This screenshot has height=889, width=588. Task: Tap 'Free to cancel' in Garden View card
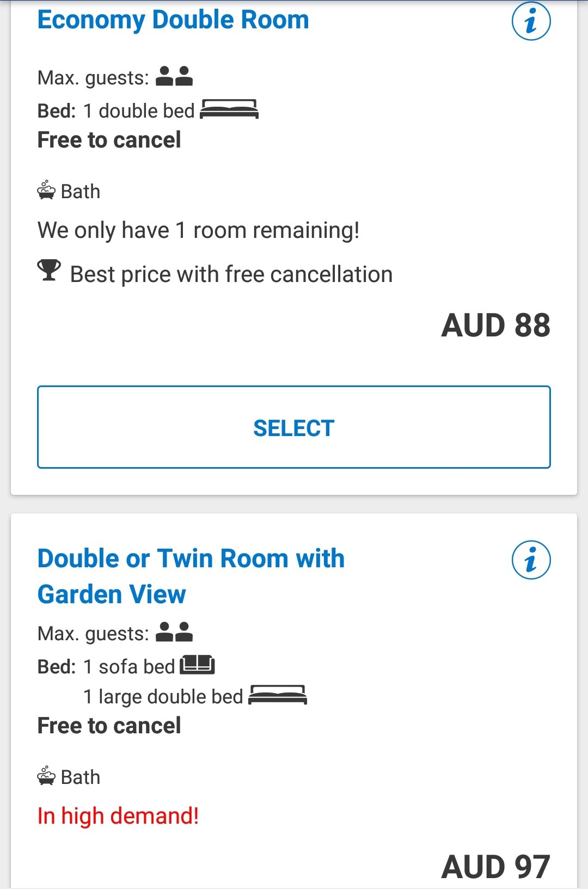tap(109, 726)
